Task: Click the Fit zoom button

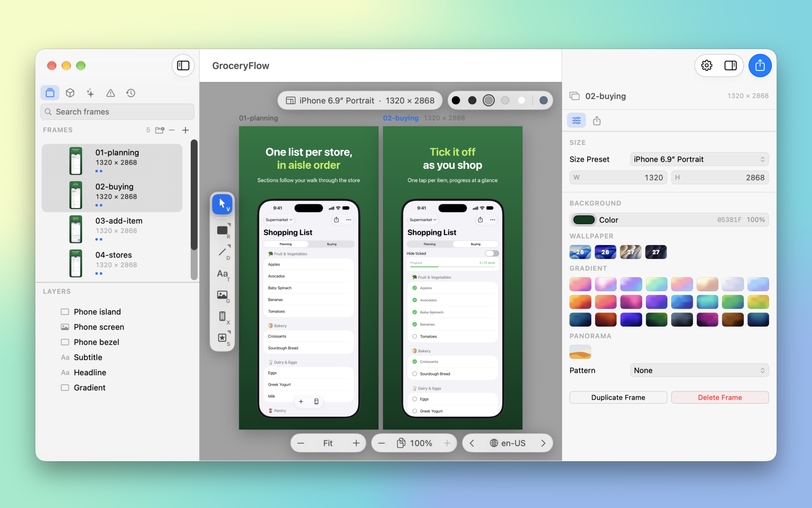Action: [328, 443]
